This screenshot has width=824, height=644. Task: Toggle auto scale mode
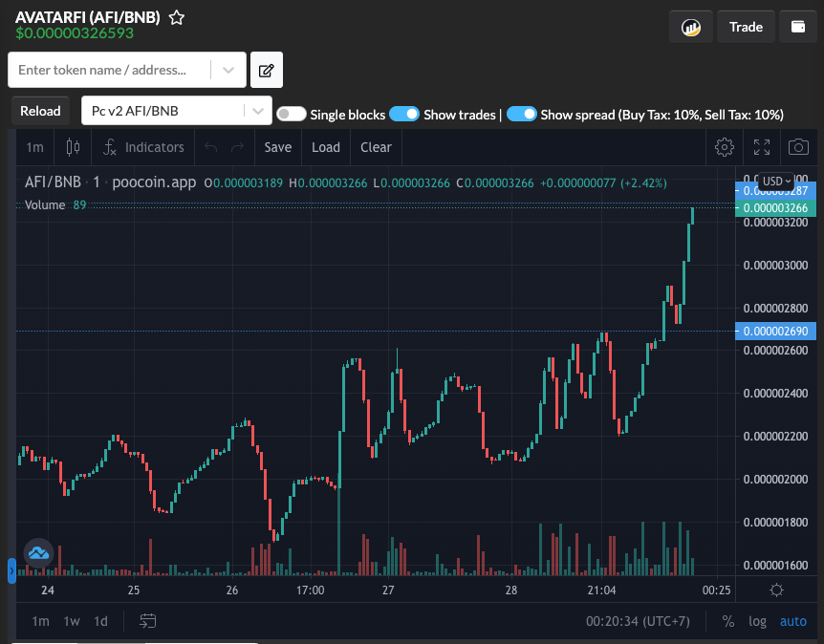pyautogui.click(x=793, y=621)
